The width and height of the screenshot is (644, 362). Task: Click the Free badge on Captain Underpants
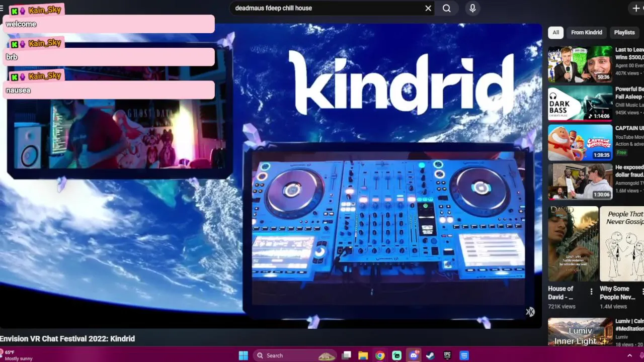click(x=622, y=152)
